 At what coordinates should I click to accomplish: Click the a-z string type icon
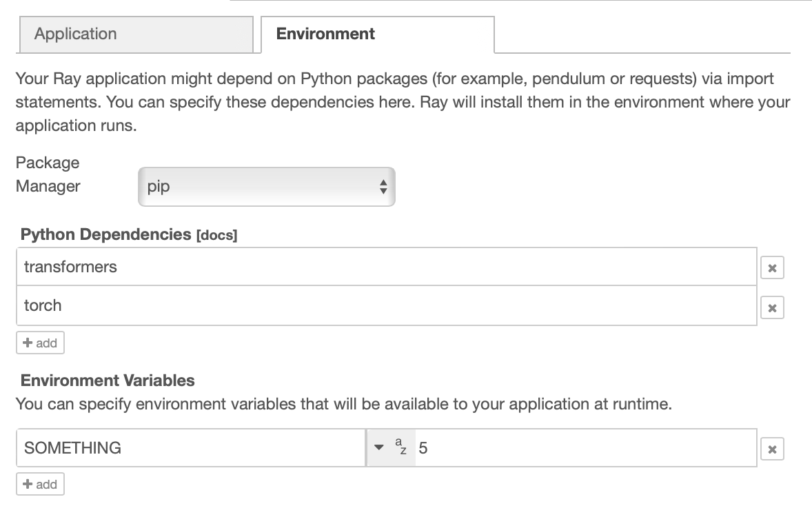401,448
